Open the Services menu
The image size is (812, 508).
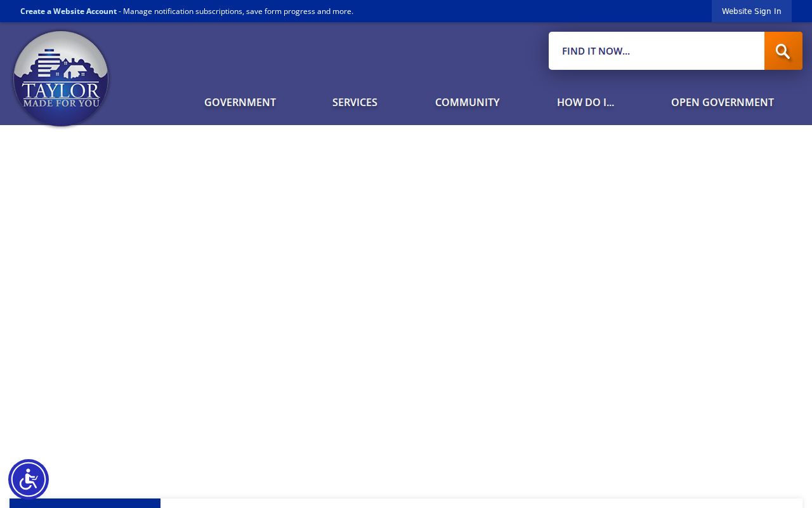355,102
